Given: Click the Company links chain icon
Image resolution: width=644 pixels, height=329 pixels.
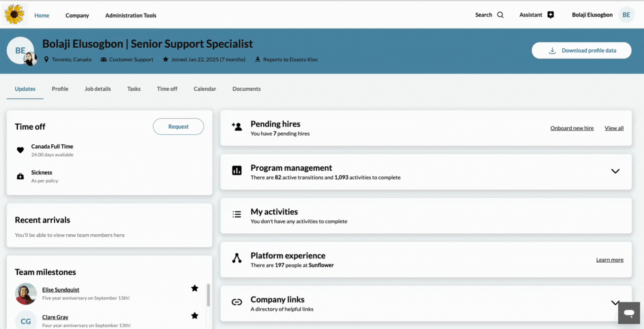Looking at the screenshot, I should (237, 302).
